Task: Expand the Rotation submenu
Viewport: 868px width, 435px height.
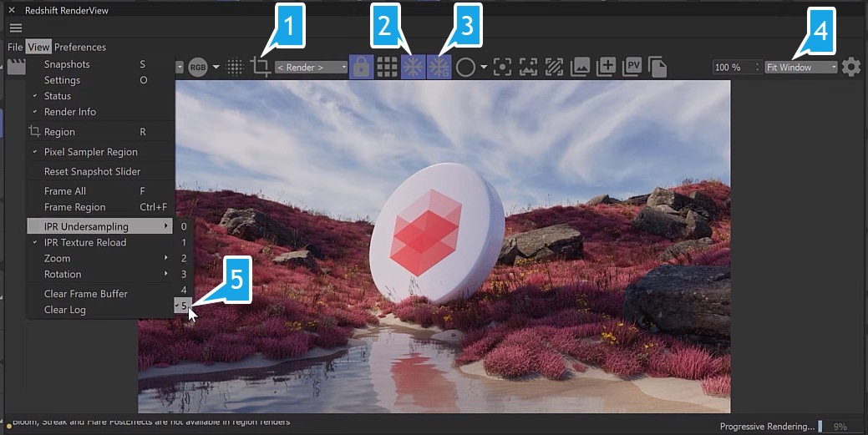Action: [x=100, y=274]
